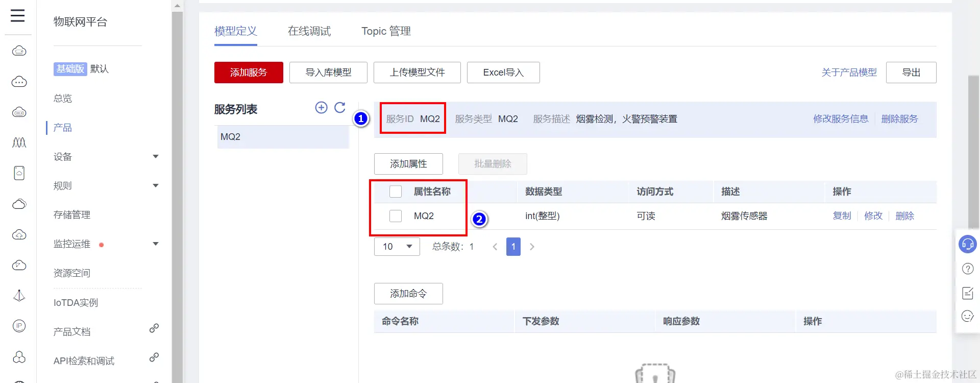Image resolution: width=980 pixels, height=383 pixels.
Task: Click the int(整型) data type cell
Action: (x=542, y=216)
